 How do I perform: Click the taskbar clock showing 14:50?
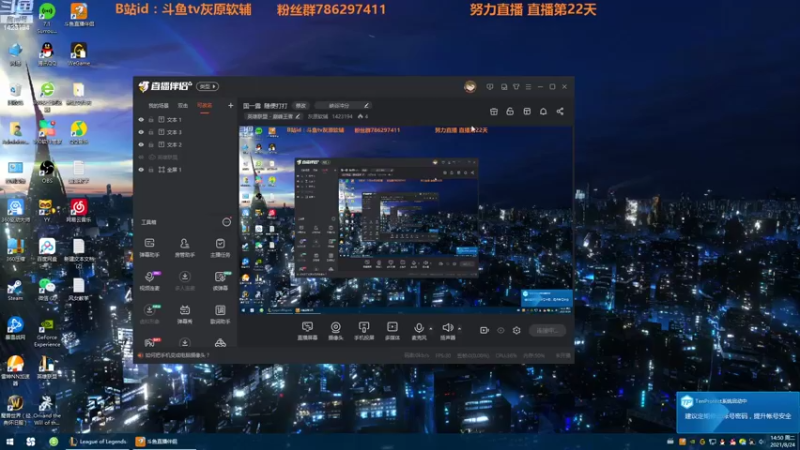783,442
